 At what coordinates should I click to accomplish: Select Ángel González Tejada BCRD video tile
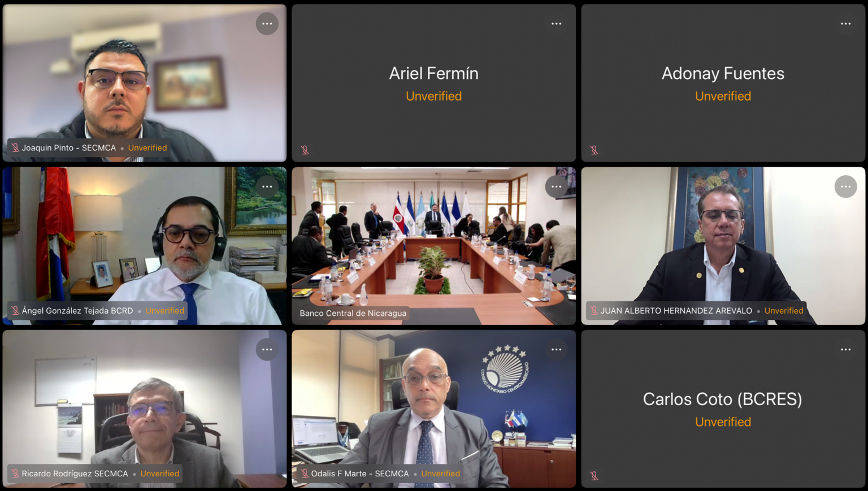(x=145, y=246)
